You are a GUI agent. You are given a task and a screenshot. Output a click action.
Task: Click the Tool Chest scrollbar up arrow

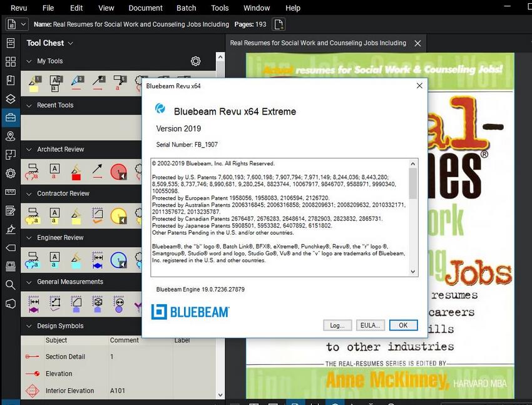tap(220, 57)
